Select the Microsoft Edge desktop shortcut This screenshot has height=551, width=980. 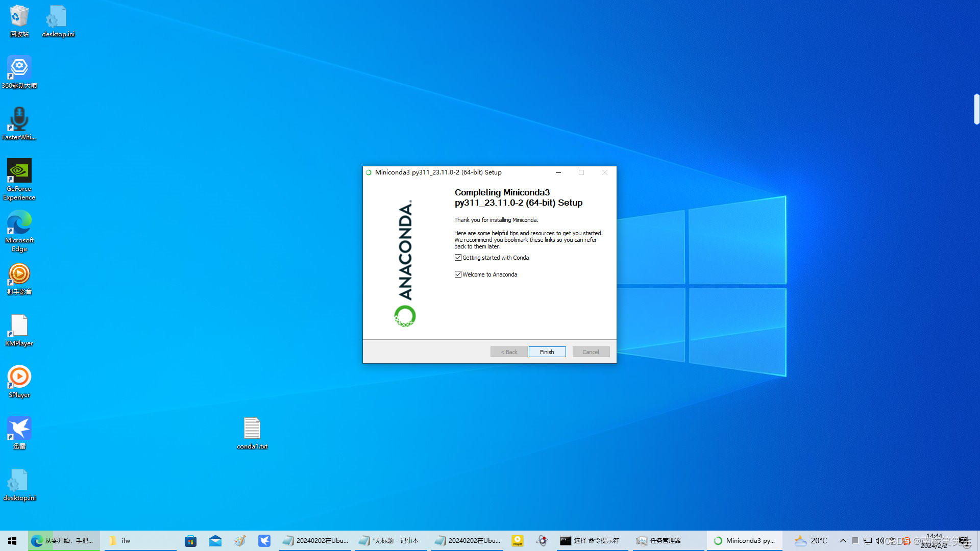[x=19, y=231]
